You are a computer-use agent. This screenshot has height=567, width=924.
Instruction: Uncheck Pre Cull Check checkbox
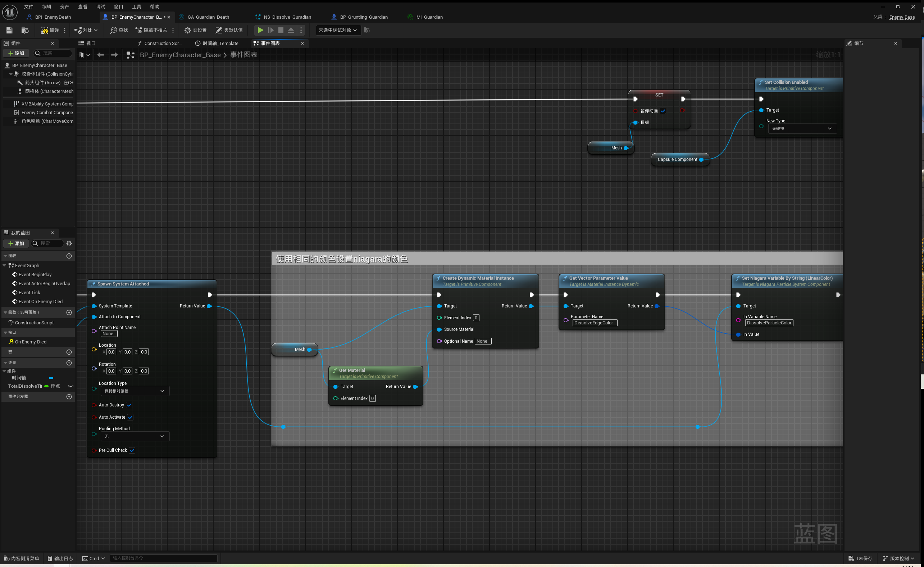(x=132, y=450)
